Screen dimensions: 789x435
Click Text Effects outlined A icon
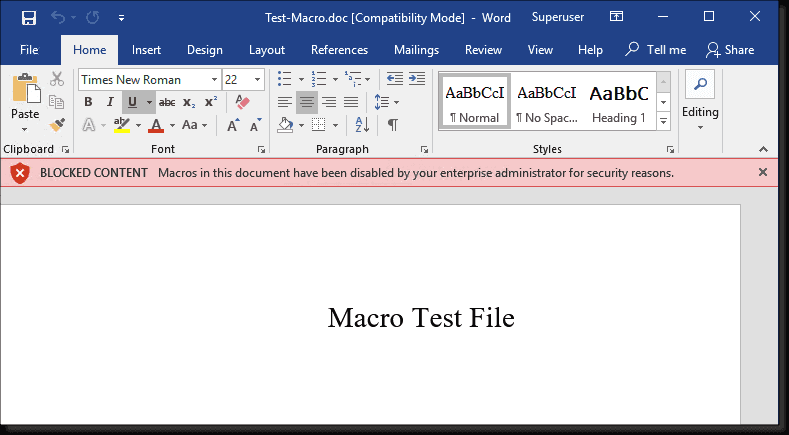coord(89,125)
